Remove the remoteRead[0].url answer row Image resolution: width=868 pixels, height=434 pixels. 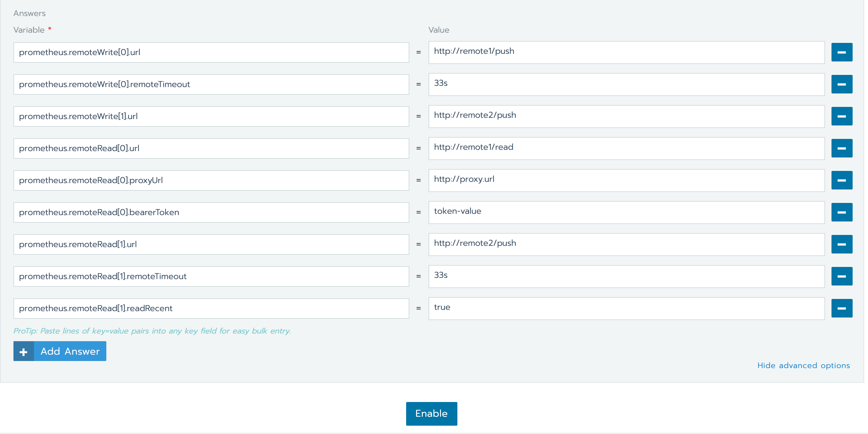[841, 148]
